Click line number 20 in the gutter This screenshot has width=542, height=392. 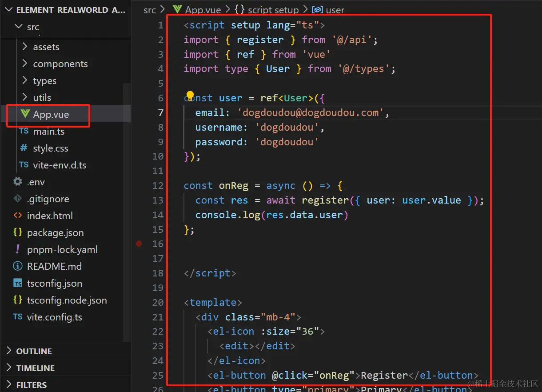tap(158, 303)
